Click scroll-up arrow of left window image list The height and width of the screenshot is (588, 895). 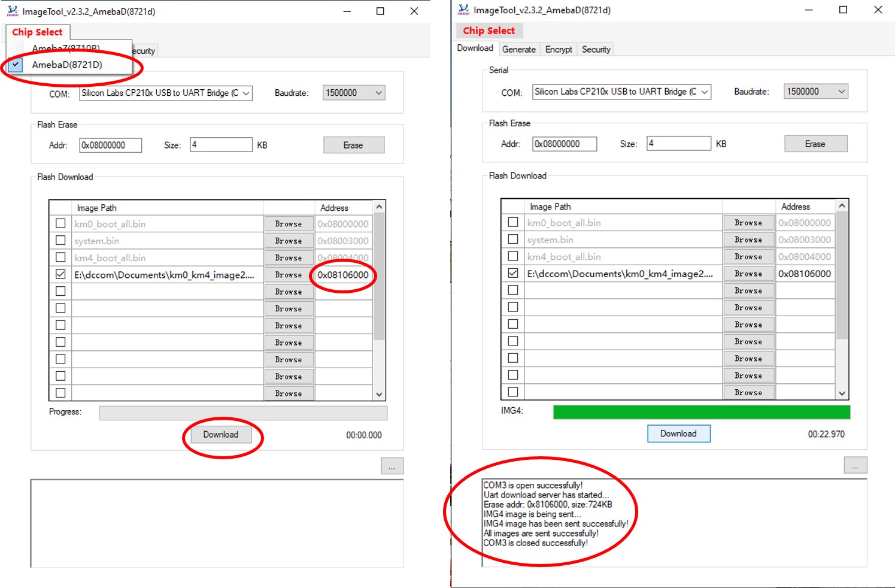[x=379, y=207]
